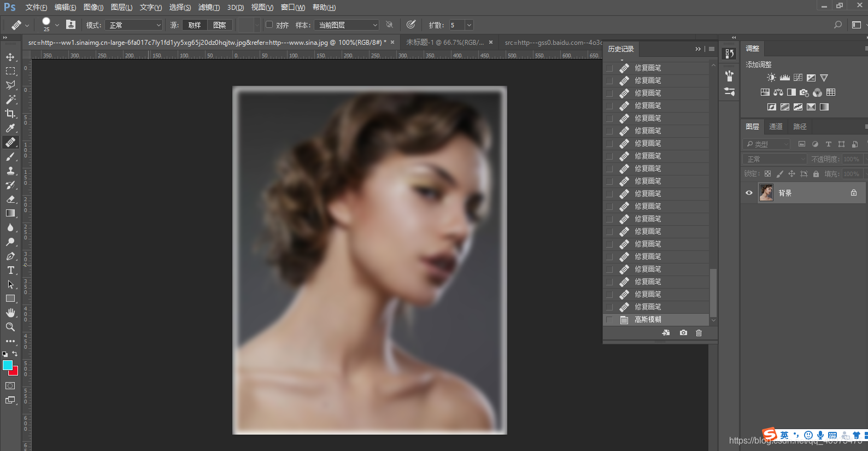Create new snapshot with camera icon
868x451 pixels.
coord(683,332)
